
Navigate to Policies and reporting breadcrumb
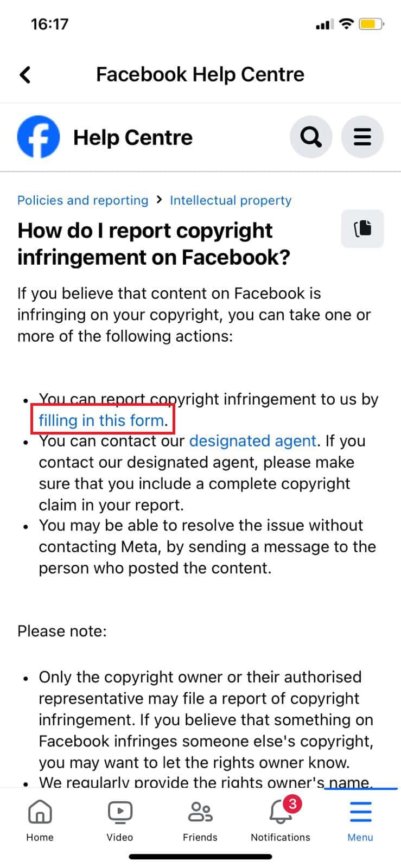tap(82, 200)
